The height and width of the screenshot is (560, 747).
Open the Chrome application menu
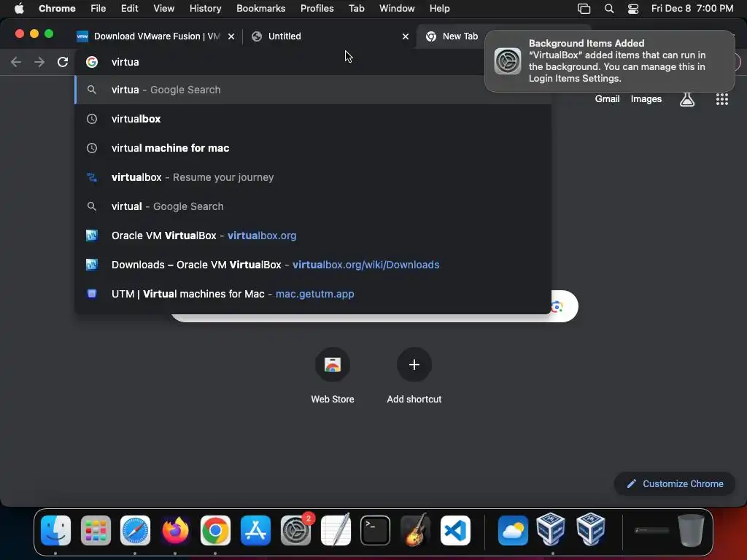coord(57,9)
